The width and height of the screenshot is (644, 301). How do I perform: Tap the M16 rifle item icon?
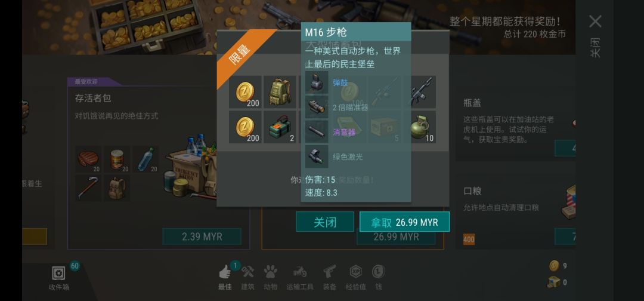(x=420, y=92)
